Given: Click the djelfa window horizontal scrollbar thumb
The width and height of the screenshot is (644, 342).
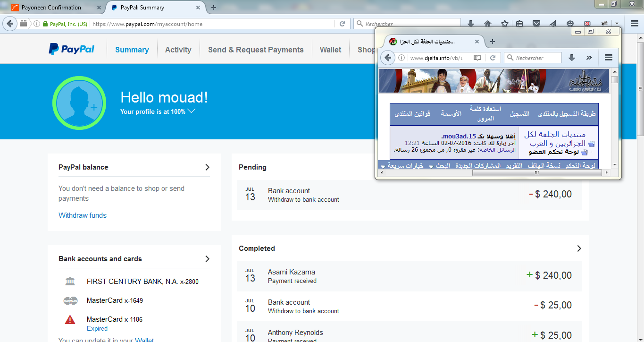Looking at the screenshot, I should click(x=537, y=173).
